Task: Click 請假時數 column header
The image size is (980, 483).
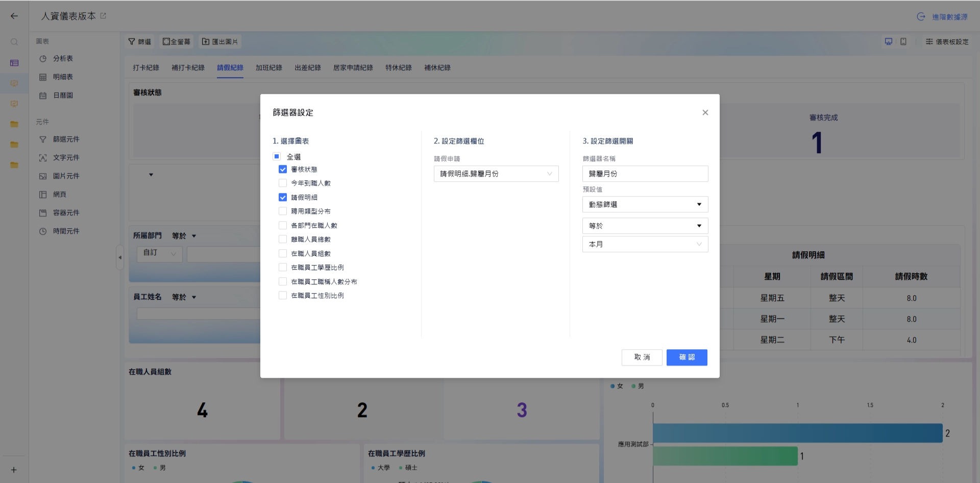Action: (x=912, y=277)
